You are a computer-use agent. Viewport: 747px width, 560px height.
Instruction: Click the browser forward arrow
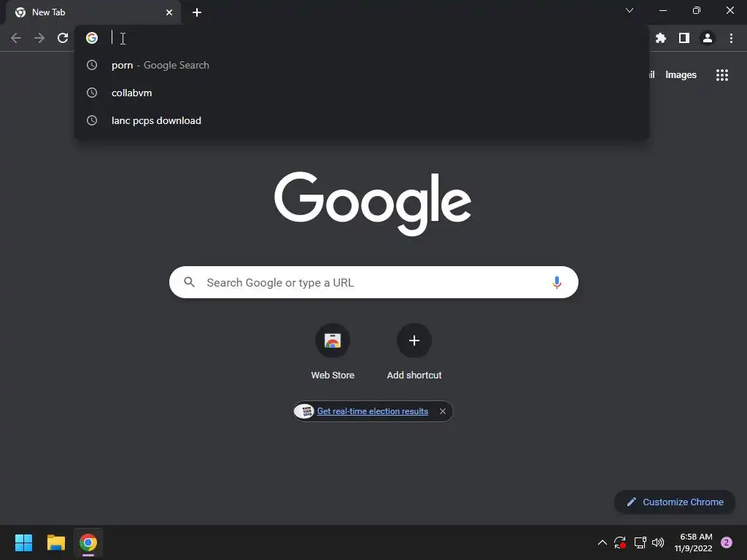click(x=39, y=38)
